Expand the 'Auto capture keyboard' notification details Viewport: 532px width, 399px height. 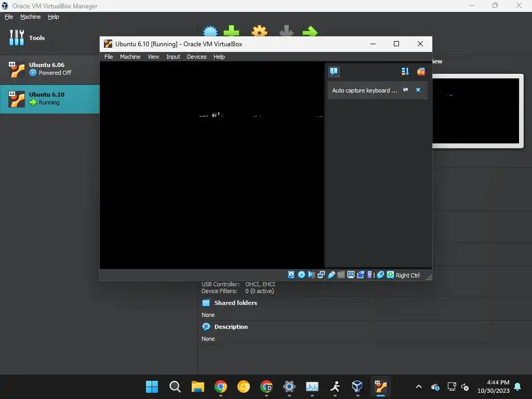405,90
